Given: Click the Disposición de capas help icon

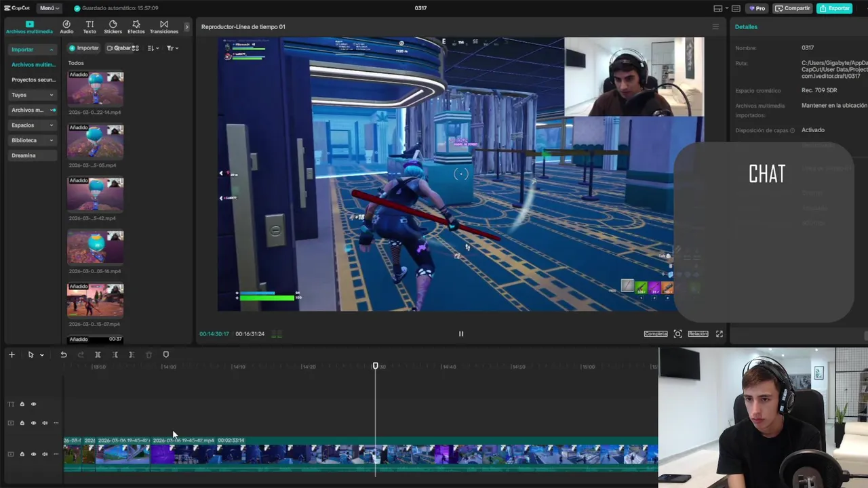Looking at the screenshot, I should (x=792, y=130).
